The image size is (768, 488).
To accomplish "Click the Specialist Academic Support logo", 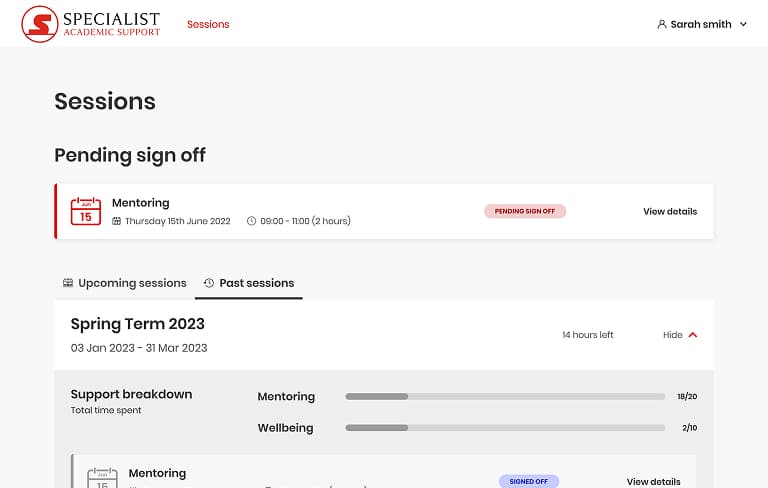I will click(91, 24).
